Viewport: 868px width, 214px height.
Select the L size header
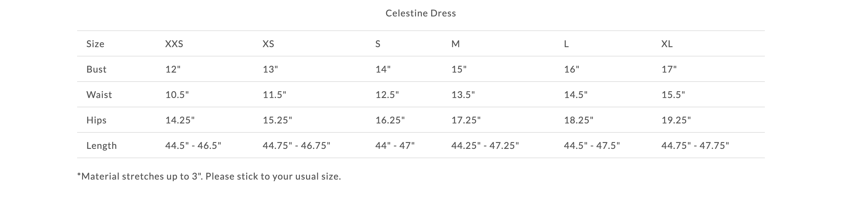tap(566, 44)
